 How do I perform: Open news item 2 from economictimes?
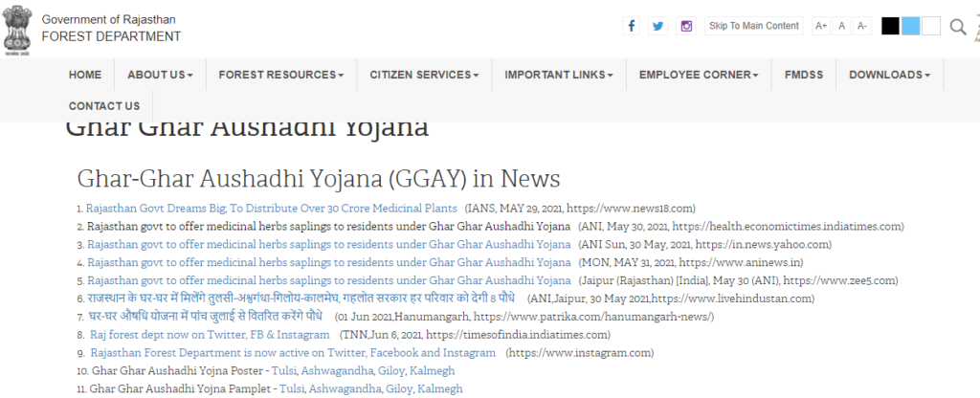tap(329, 226)
